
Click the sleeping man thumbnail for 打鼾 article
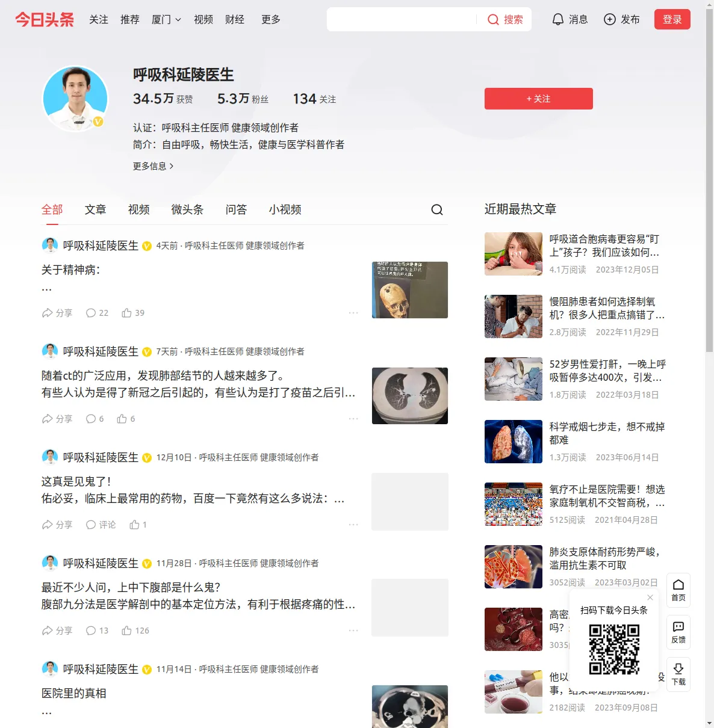coord(514,379)
